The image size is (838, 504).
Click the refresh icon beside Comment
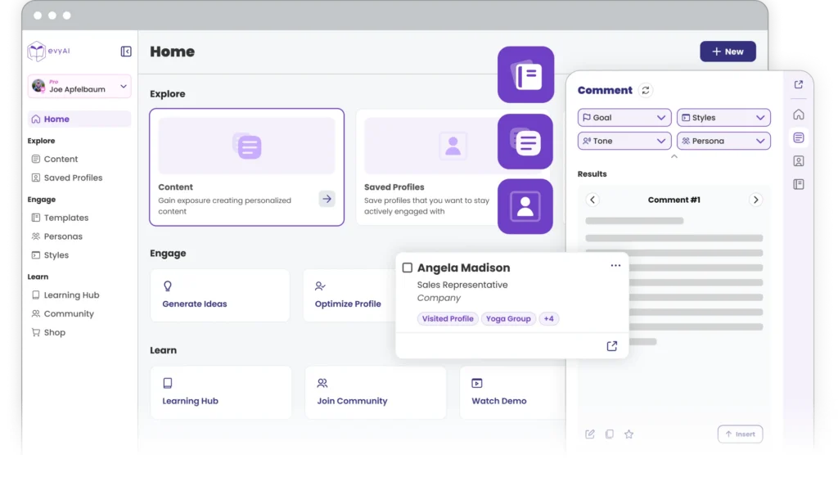(646, 91)
